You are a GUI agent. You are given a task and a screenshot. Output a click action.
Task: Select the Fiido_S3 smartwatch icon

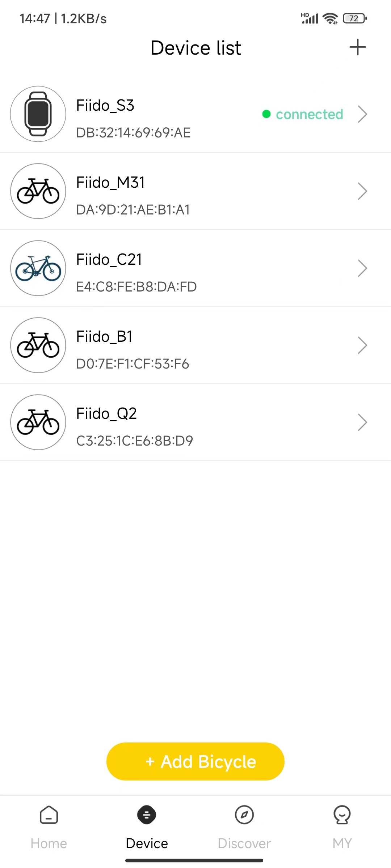(x=38, y=114)
